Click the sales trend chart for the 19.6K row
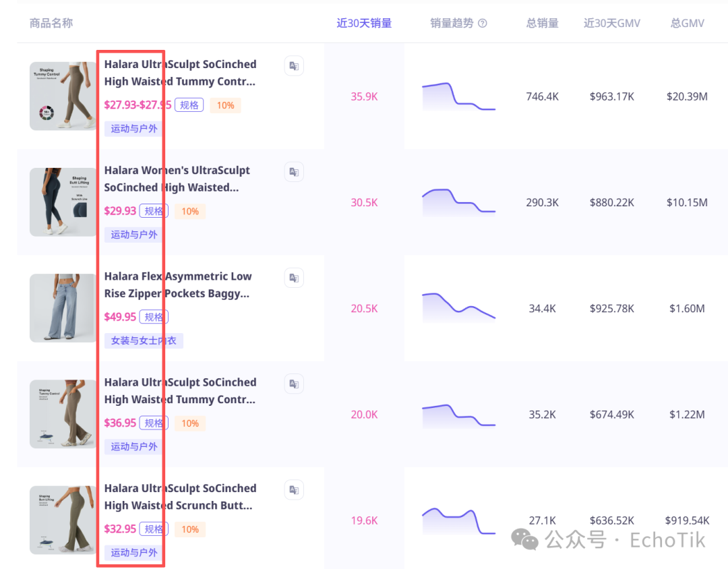The width and height of the screenshot is (728, 569). click(458, 521)
